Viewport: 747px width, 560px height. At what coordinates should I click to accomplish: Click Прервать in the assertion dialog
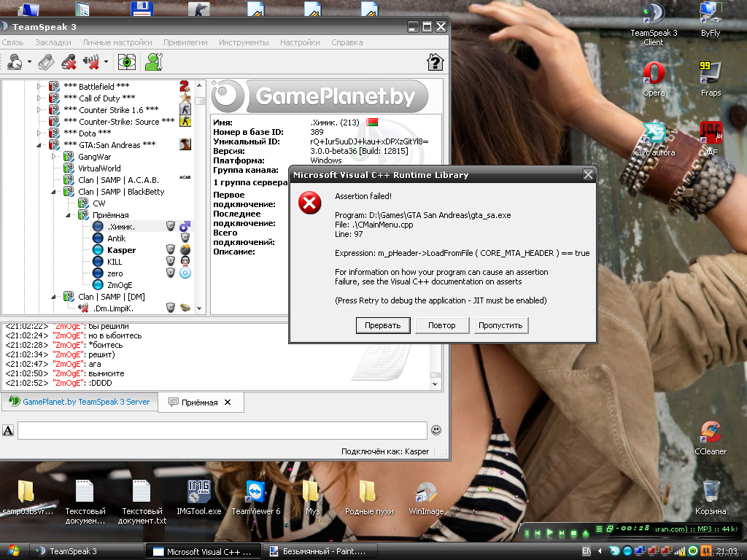pos(382,325)
